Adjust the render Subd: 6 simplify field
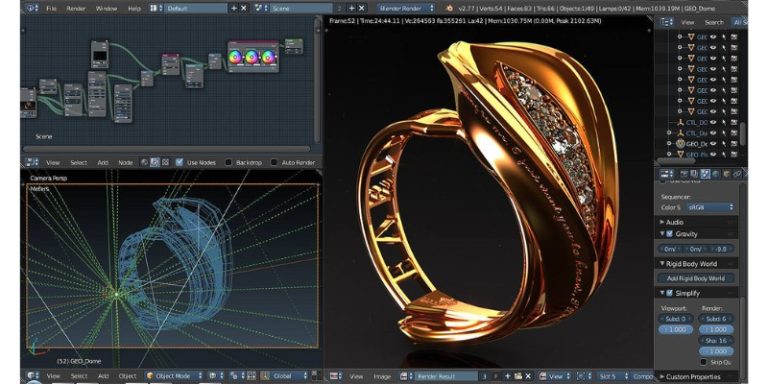This screenshot has height=384, width=768. click(x=716, y=318)
